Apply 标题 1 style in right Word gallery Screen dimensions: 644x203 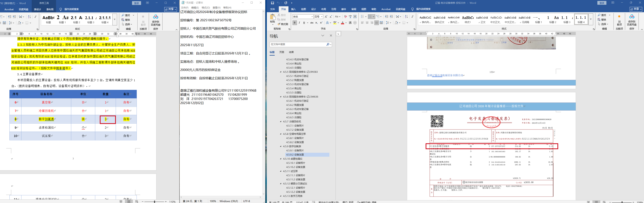[538, 19]
